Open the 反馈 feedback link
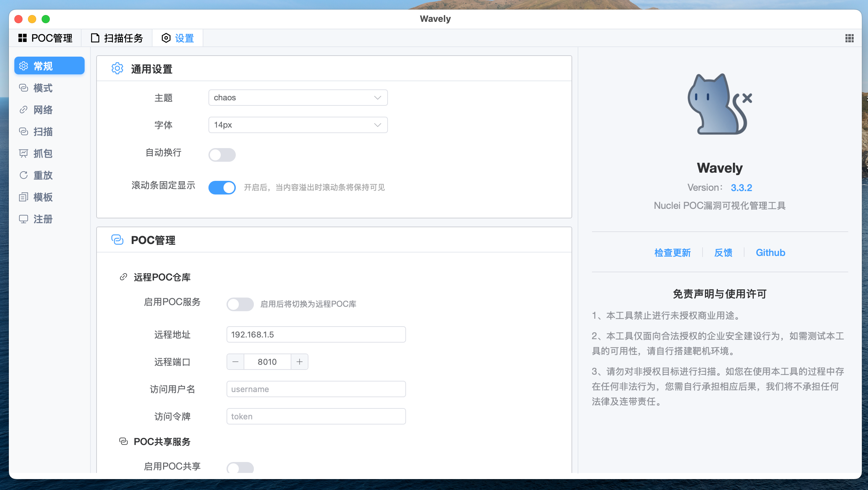 click(723, 253)
